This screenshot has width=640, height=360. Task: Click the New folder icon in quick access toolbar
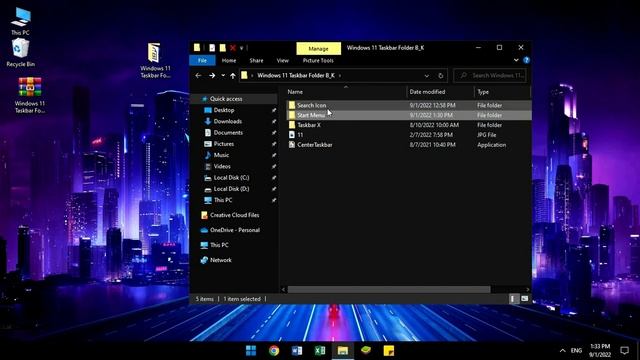[x=222, y=48]
